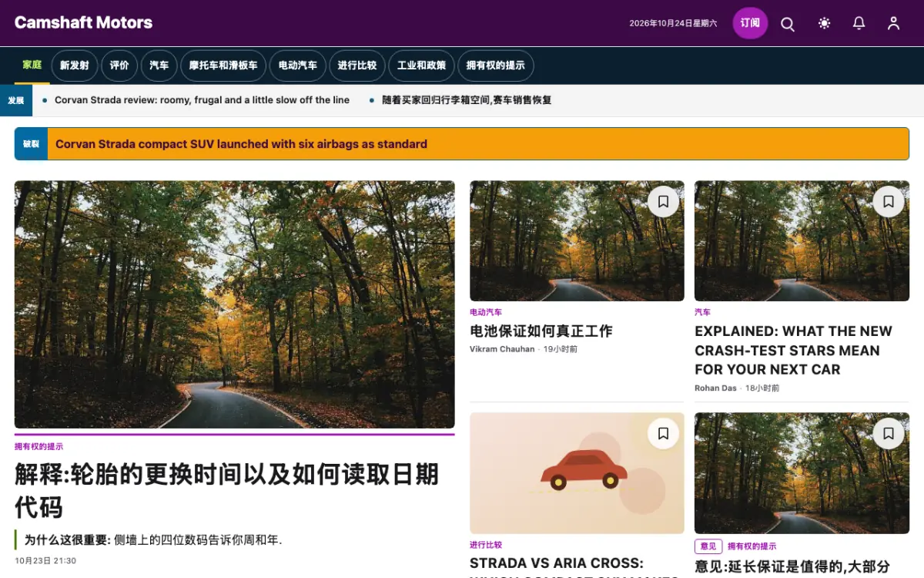This screenshot has width=924, height=578.
Task: Open author Rohan Das
Action: (x=715, y=388)
